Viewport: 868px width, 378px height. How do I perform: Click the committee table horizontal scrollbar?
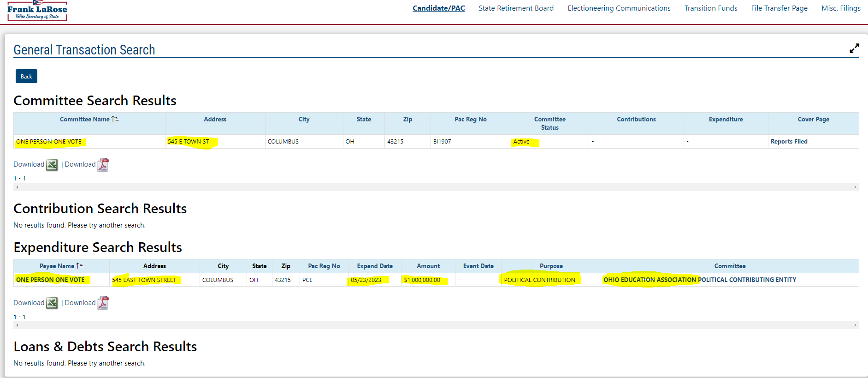(436, 187)
